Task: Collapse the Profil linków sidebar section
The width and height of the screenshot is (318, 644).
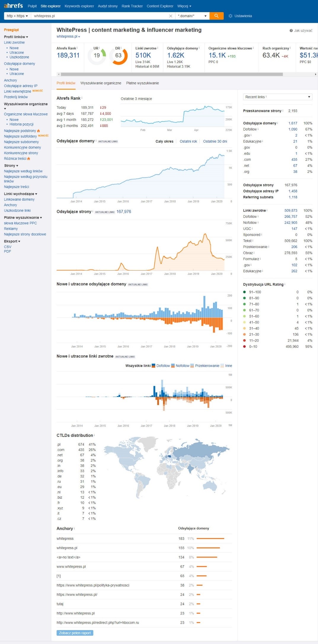Action: point(16,37)
